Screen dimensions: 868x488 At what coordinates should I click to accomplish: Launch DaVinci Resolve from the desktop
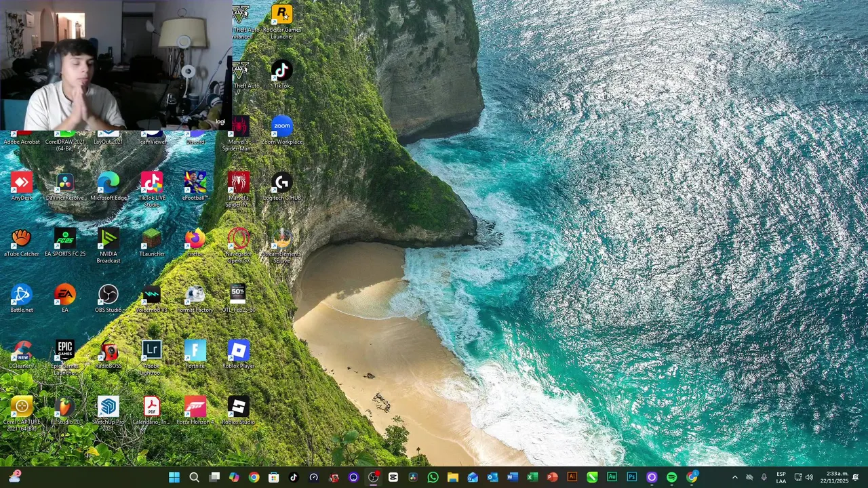point(64,186)
